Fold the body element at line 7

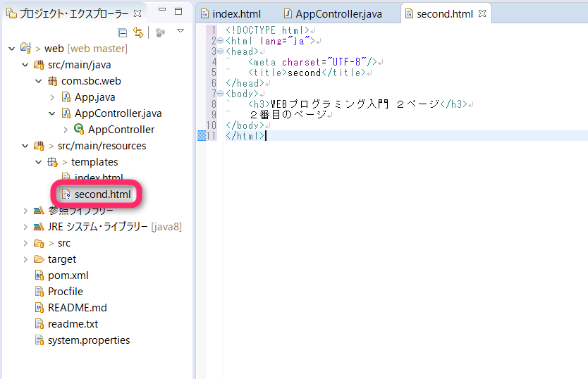[221, 94]
